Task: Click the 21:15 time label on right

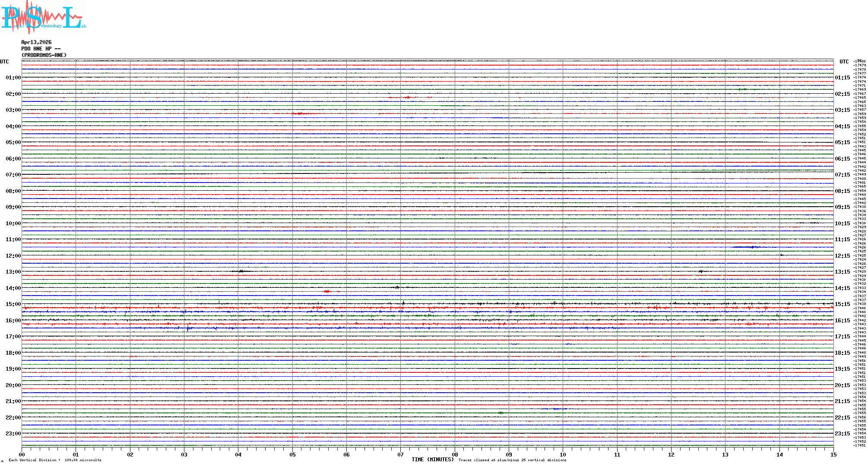Action: click(x=842, y=401)
